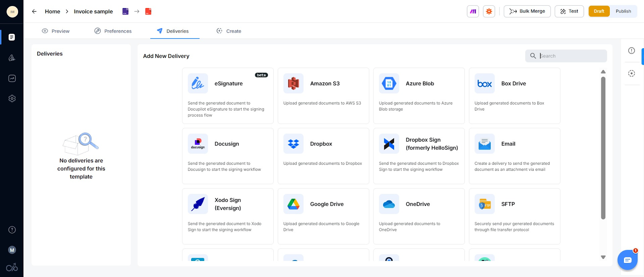Select the Email card title
The width and height of the screenshot is (644, 277).
[x=508, y=144]
